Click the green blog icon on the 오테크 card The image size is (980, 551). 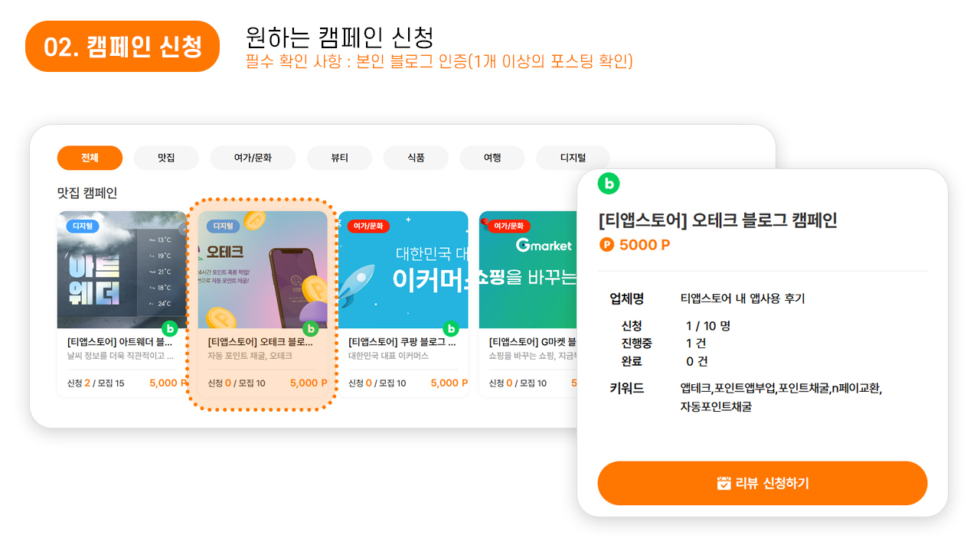(x=310, y=328)
